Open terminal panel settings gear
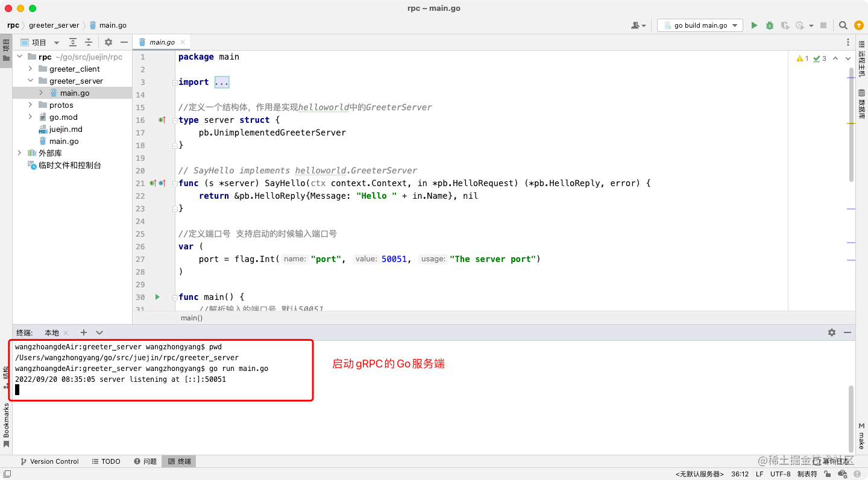The width and height of the screenshot is (868, 480). point(832,332)
